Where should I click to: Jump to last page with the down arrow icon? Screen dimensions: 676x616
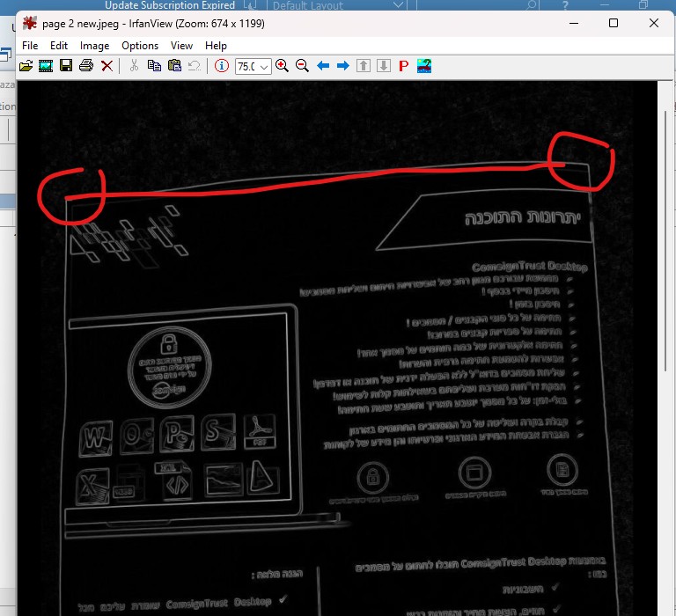click(x=384, y=66)
